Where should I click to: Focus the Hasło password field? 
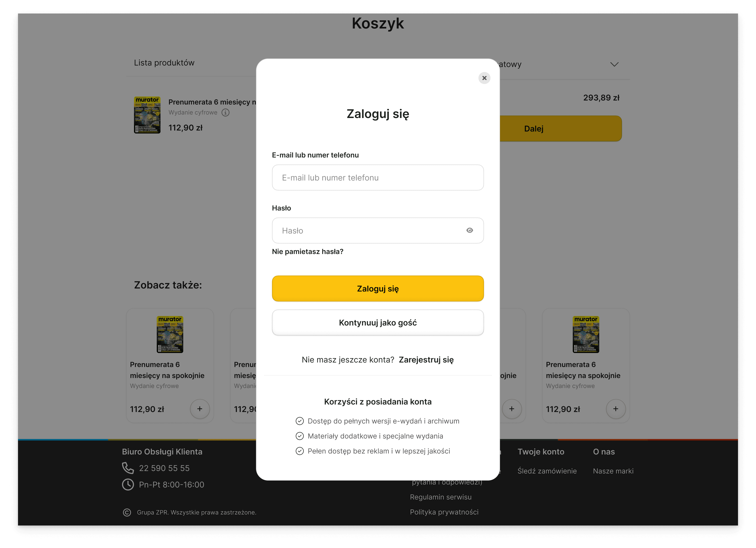(378, 230)
